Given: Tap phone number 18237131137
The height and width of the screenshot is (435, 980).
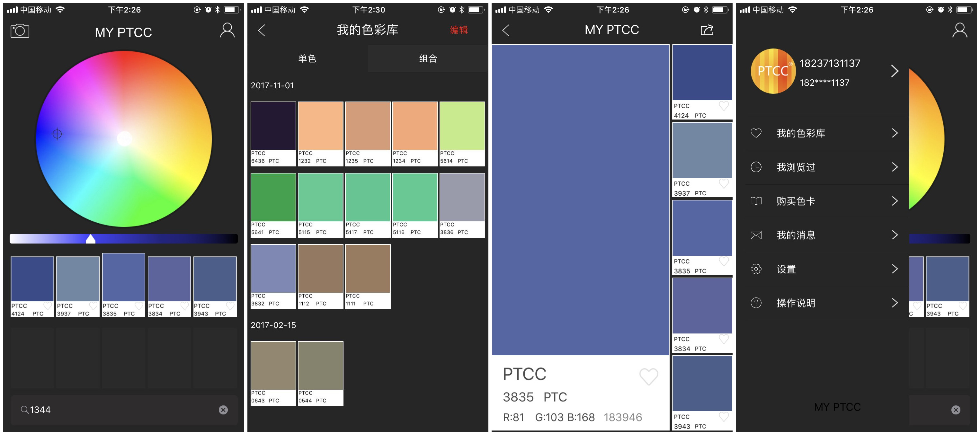Looking at the screenshot, I should 830,63.
